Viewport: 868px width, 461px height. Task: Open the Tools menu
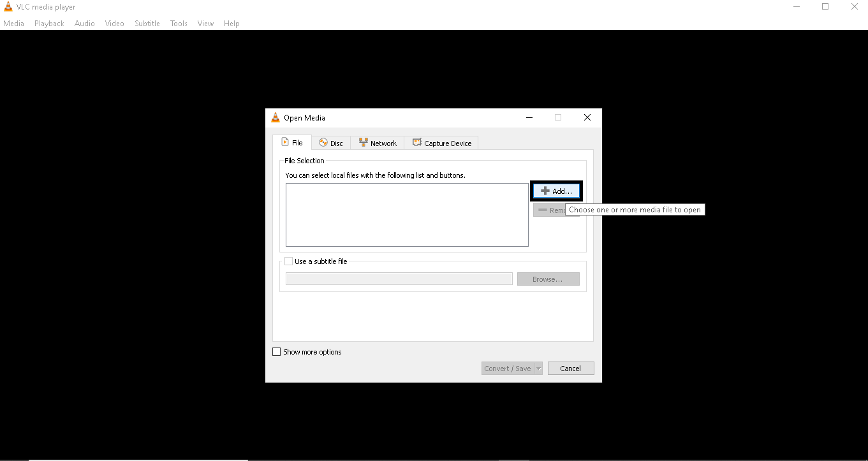click(x=179, y=24)
